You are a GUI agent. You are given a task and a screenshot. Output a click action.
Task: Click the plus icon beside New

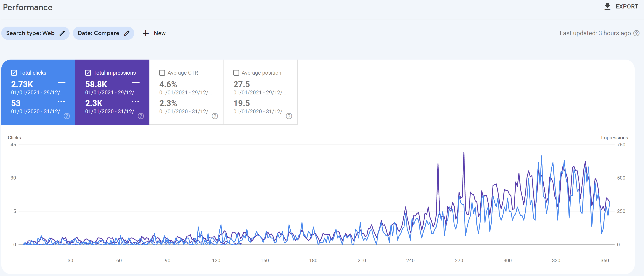(x=146, y=33)
